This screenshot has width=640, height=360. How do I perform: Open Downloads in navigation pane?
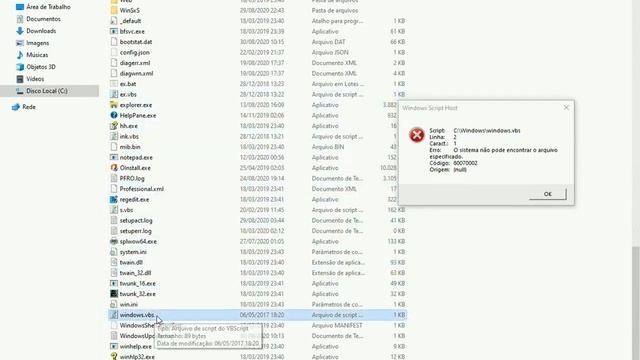(x=41, y=31)
